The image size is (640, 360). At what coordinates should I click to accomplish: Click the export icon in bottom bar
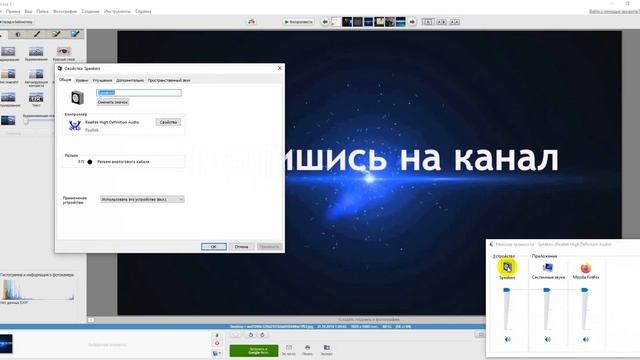click(327, 349)
